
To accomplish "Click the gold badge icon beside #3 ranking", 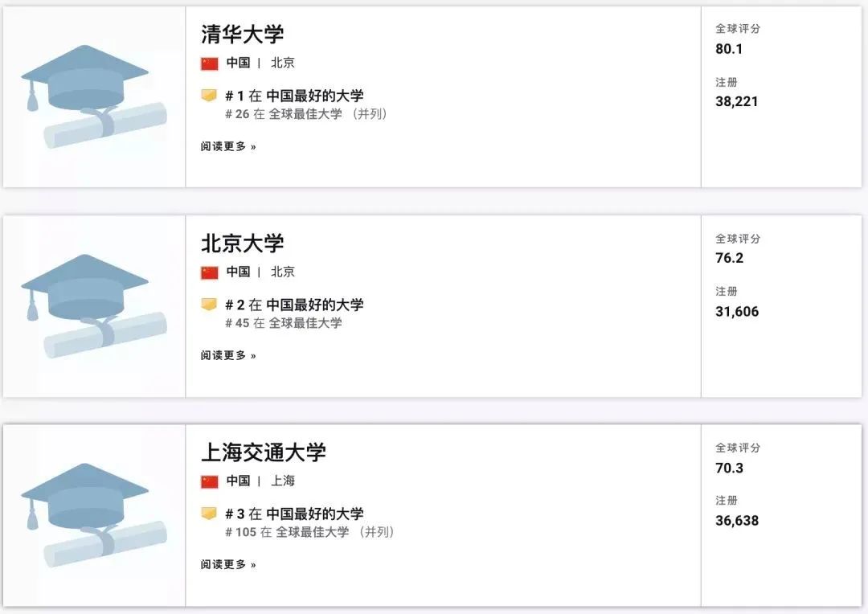I will click(209, 514).
